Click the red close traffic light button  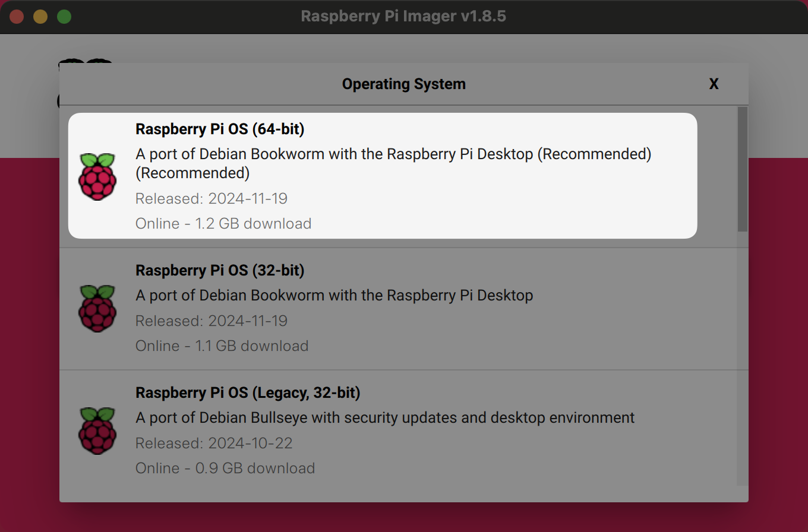click(x=17, y=16)
